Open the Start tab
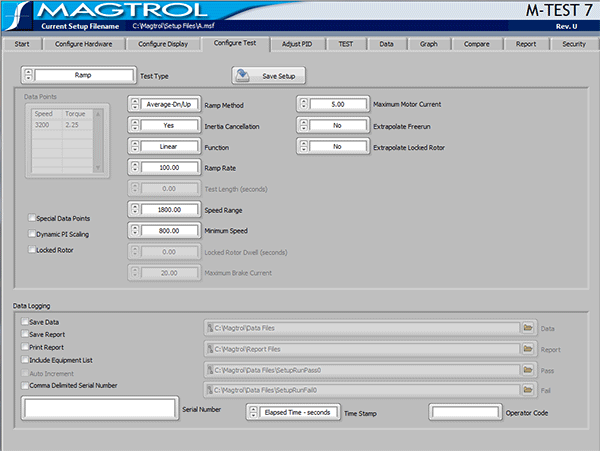This screenshot has height=451, width=600. pos(22,44)
